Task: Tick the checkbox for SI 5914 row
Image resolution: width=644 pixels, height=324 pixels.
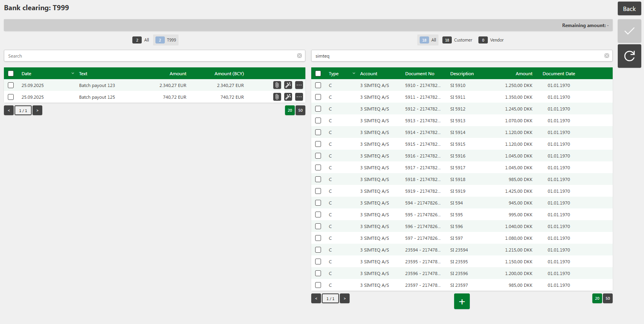Action: (318, 132)
